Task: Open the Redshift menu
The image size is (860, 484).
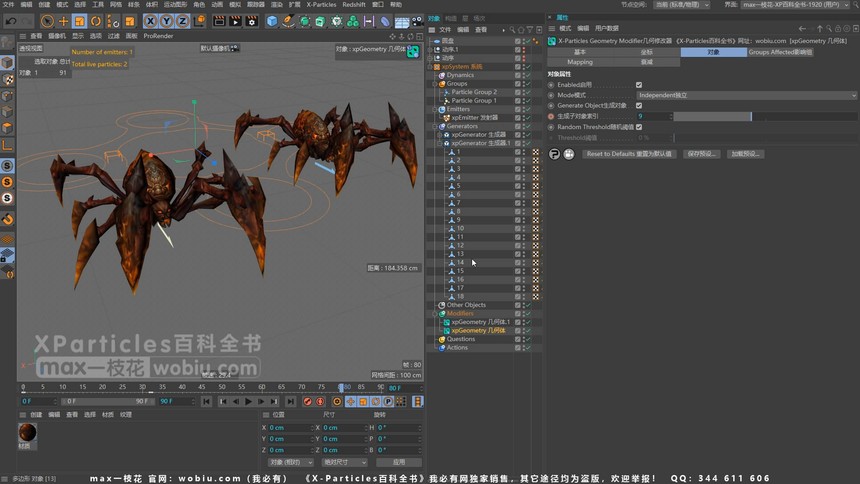Action: (x=354, y=4)
